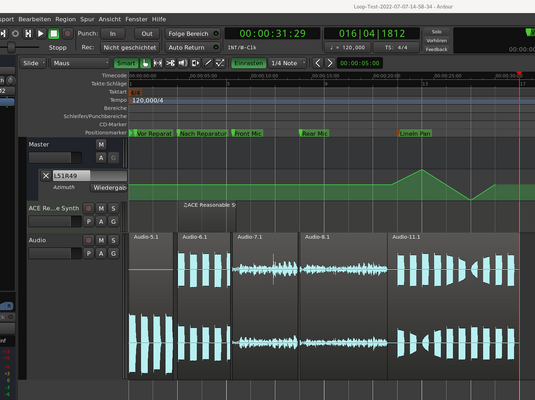Start playback with the play button

41,33
